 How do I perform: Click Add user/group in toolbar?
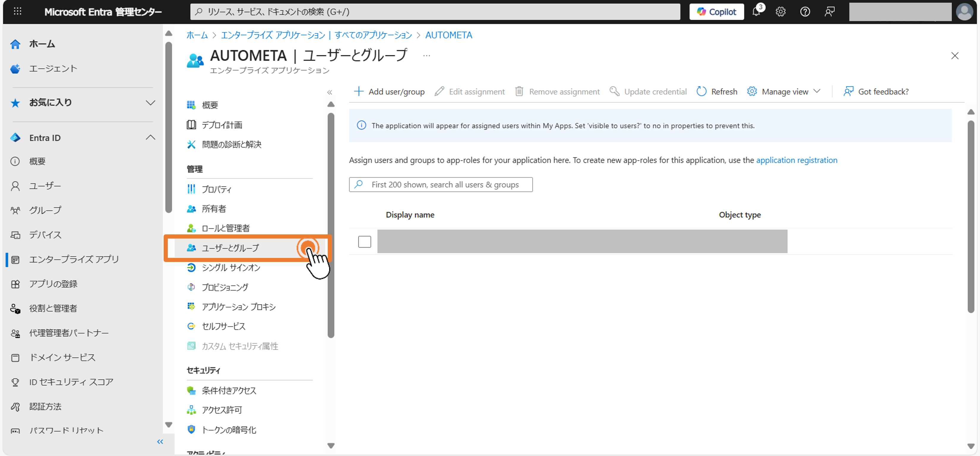pos(389,92)
